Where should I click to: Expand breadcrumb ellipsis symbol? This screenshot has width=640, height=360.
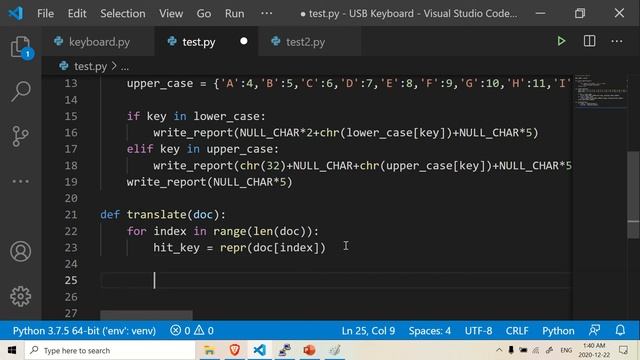tap(125, 66)
